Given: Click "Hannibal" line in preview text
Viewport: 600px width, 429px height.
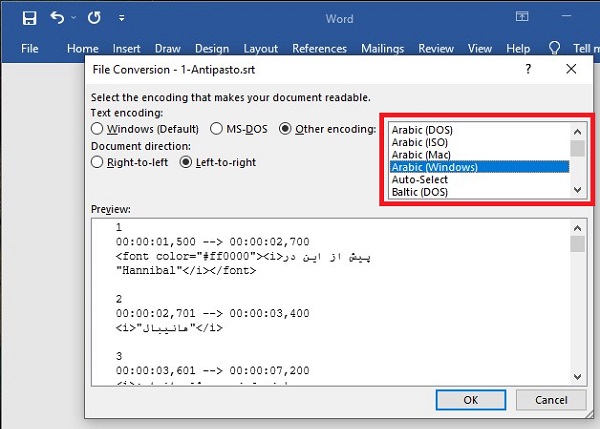Looking at the screenshot, I should point(186,270).
